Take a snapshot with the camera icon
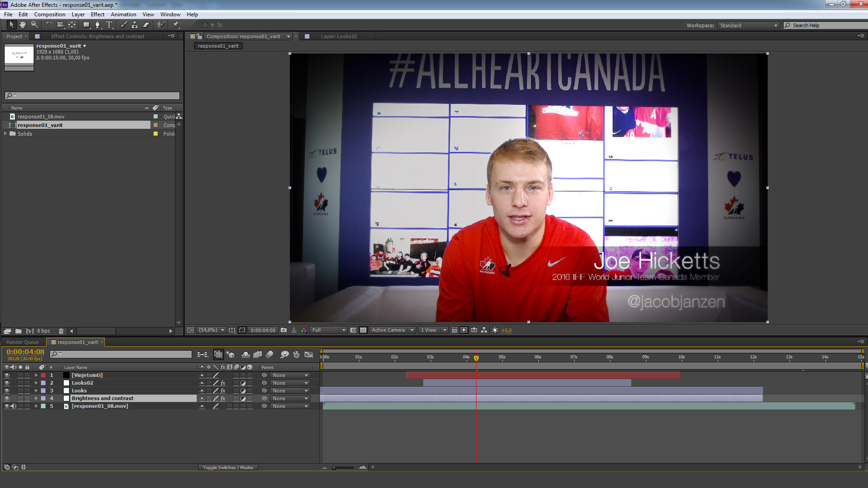Screen dimensions: 868x488 [x=284, y=330]
